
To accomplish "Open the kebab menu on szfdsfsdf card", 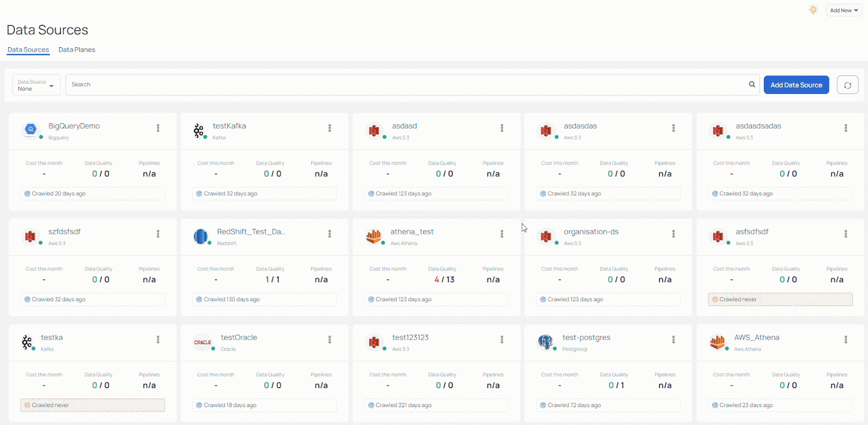I will click(158, 234).
